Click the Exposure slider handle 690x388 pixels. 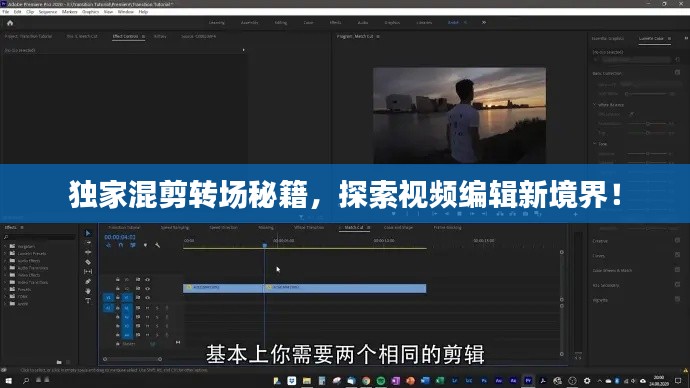point(648,154)
